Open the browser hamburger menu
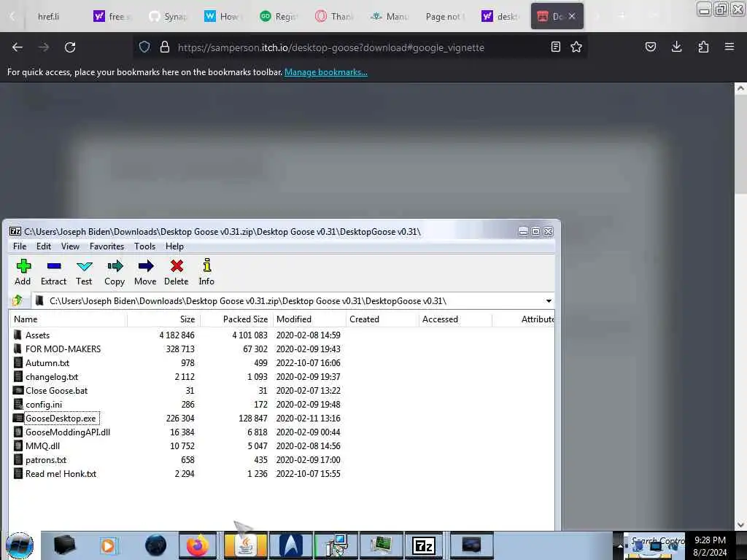 pos(729,47)
